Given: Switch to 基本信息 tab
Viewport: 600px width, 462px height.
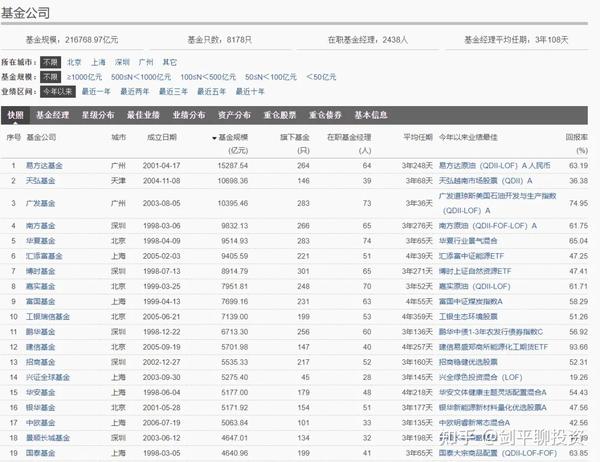Looking at the screenshot, I should [x=371, y=115].
